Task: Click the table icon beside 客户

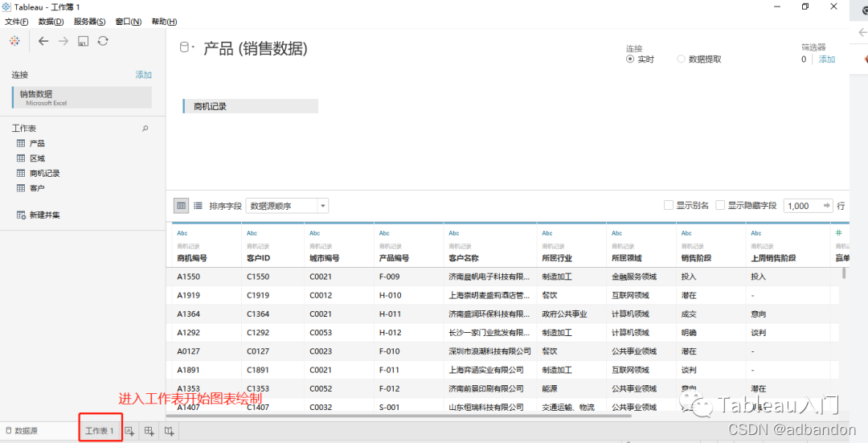Action: [x=21, y=188]
